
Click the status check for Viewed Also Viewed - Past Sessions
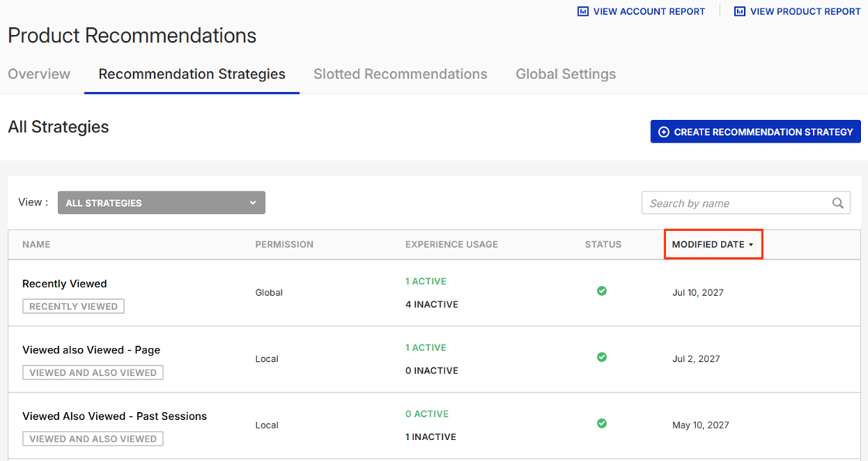(x=602, y=424)
